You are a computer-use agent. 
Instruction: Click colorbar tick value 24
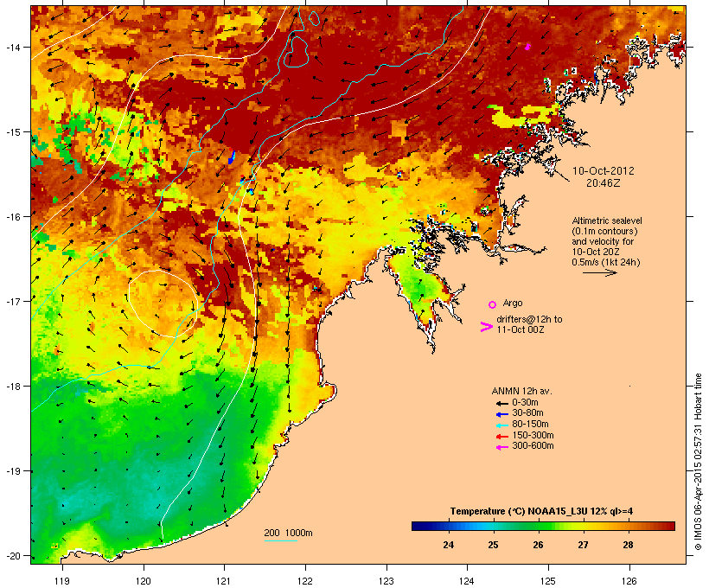[448, 545]
